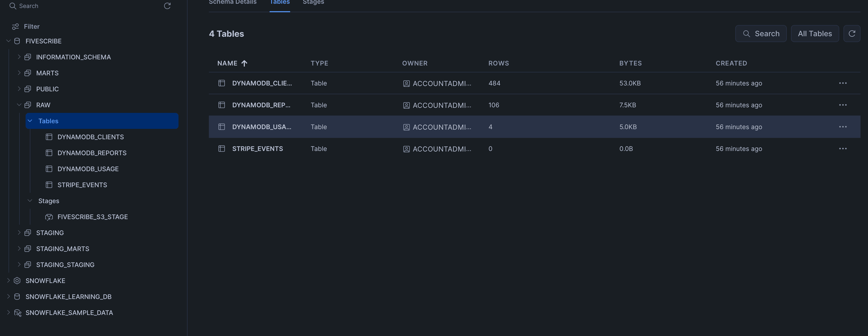The image size is (868, 336).
Task: Collapse the Stages folder in tree
Action: (x=30, y=201)
